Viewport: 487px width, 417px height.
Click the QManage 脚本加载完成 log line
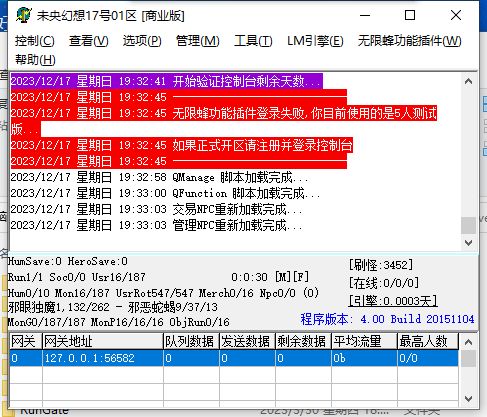coord(159,177)
